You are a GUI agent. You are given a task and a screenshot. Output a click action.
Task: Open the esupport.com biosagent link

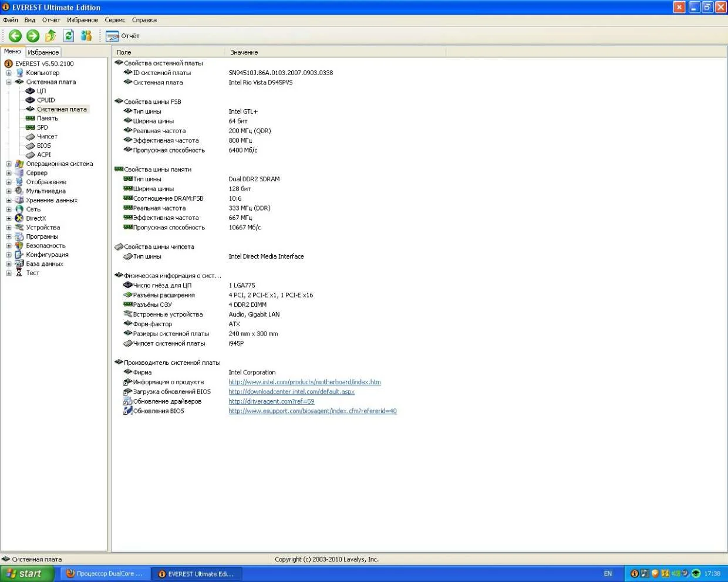coord(312,411)
